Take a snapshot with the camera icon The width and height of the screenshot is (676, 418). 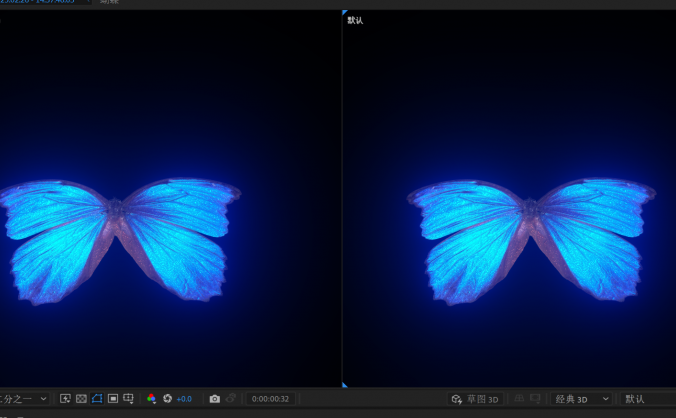(215, 399)
